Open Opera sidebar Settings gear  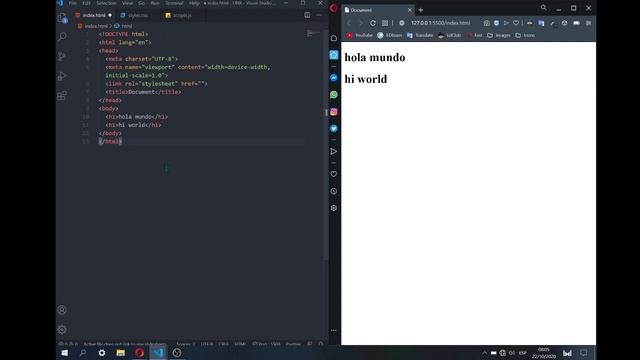click(334, 208)
